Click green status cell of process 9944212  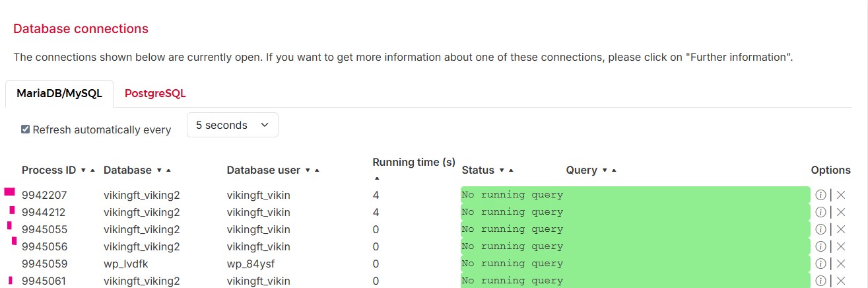click(x=635, y=212)
